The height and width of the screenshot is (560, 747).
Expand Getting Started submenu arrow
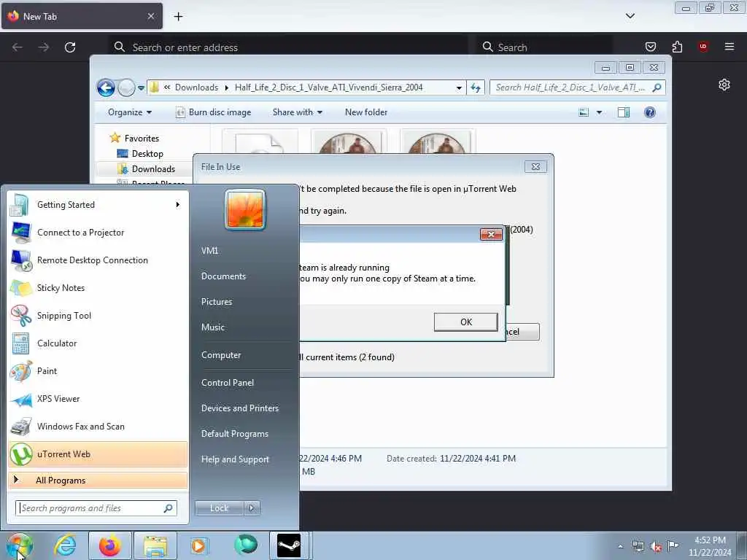178,205
